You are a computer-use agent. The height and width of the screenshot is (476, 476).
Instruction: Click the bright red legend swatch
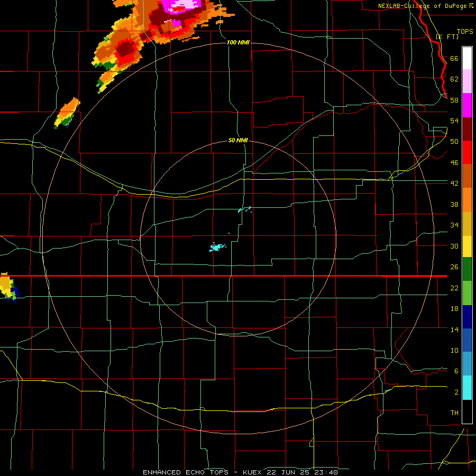coord(467,152)
